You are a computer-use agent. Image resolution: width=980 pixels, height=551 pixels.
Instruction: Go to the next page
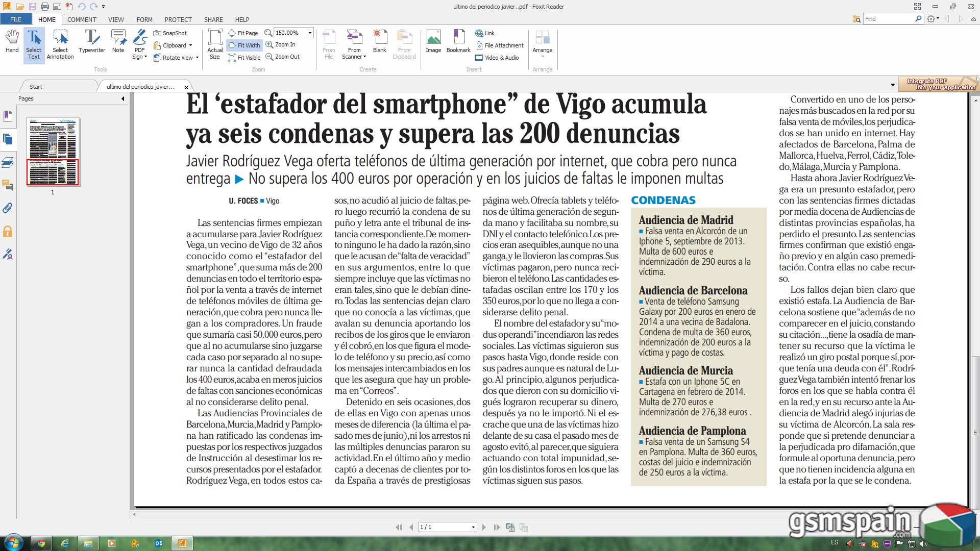484,527
